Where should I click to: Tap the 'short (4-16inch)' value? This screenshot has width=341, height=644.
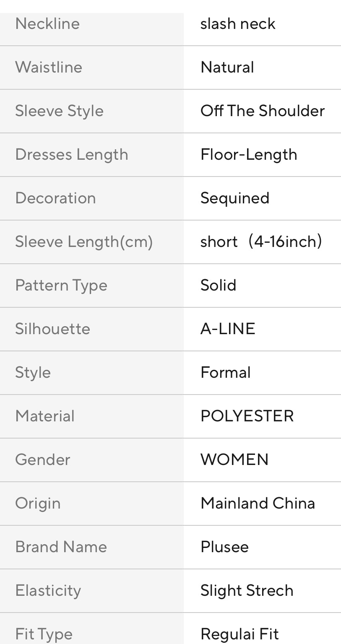click(261, 242)
